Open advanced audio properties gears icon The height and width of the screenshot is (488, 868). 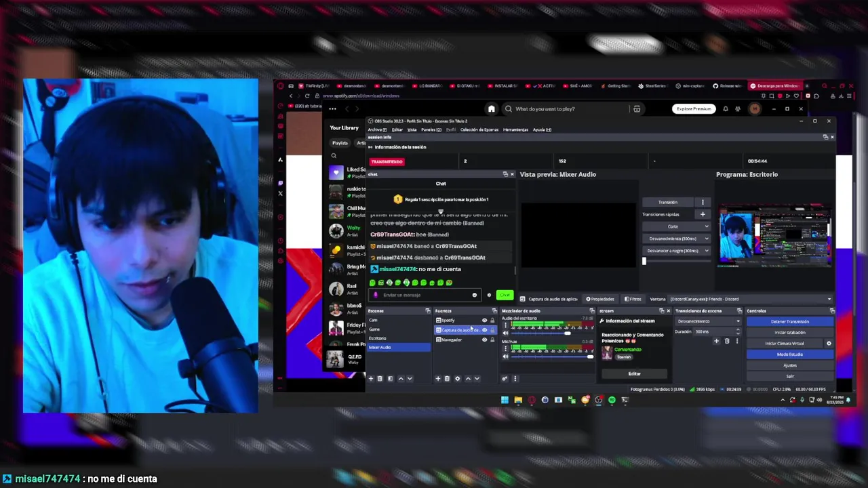tap(505, 379)
